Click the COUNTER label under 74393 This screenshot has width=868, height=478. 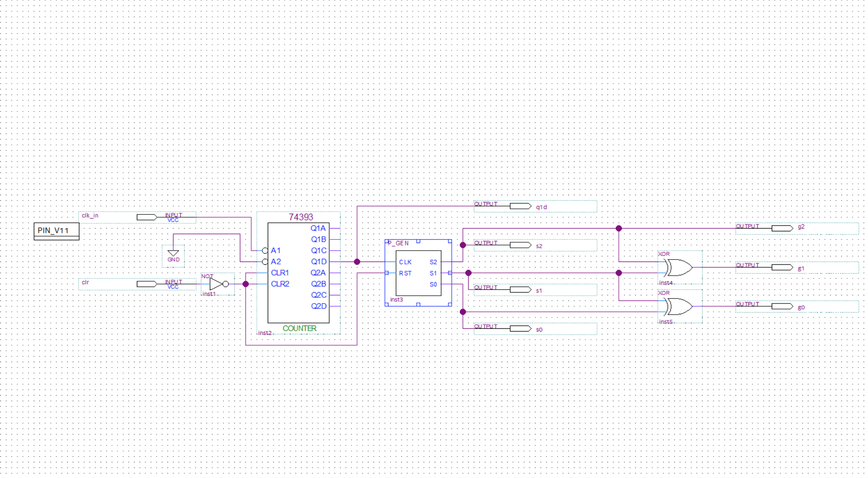click(x=300, y=328)
